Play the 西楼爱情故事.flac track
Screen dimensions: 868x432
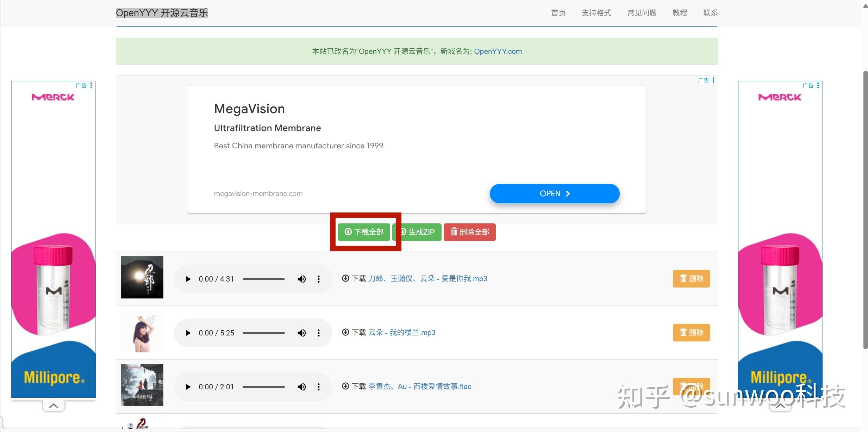(x=187, y=387)
